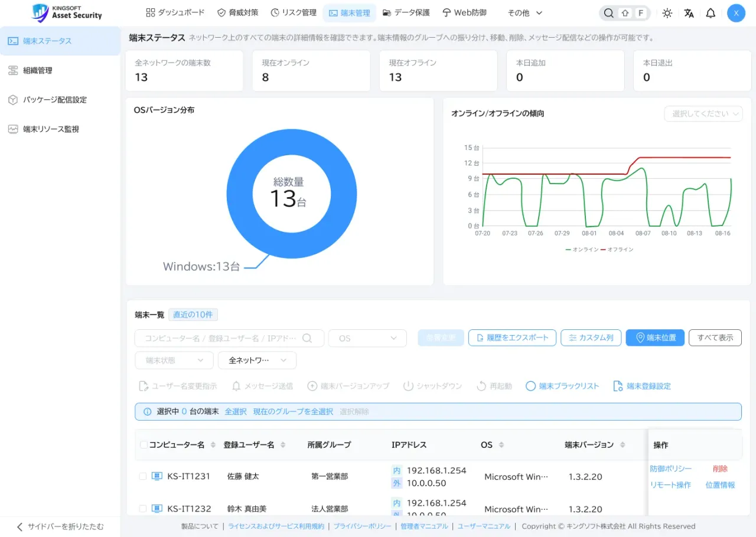The image size is (756, 537).
Task: Open 端末ブラックリスト with its circle icon
Action: 562,386
